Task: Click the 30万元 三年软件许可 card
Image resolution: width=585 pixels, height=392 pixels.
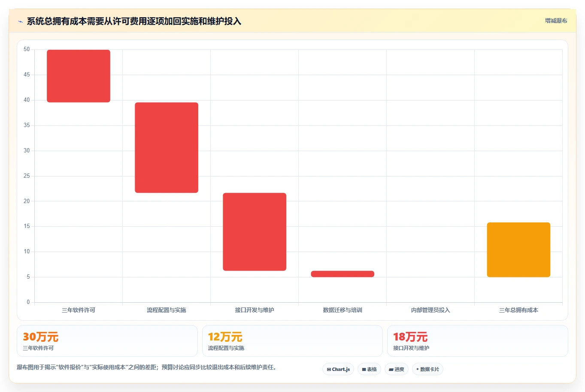Action: tap(107, 341)
